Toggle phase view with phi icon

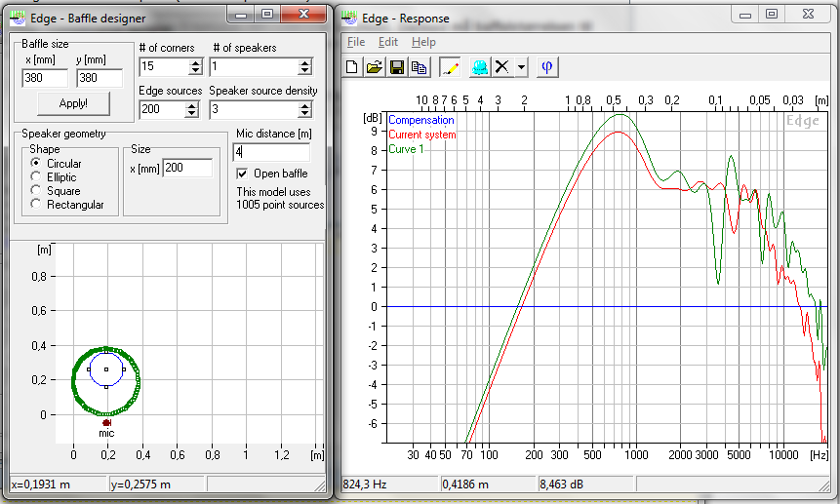pos(547,67)
